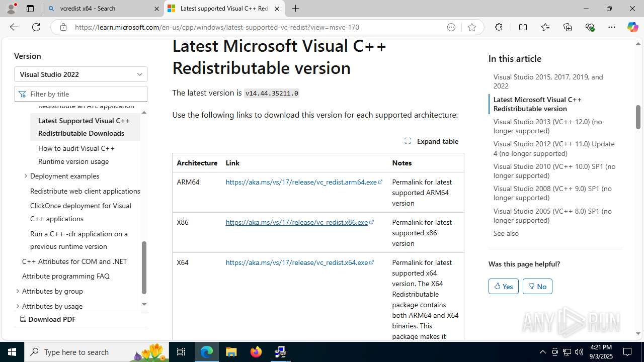Click the taskbar search box
The image size is (644, 362).
pyautogui.click(x=97, y=352)
